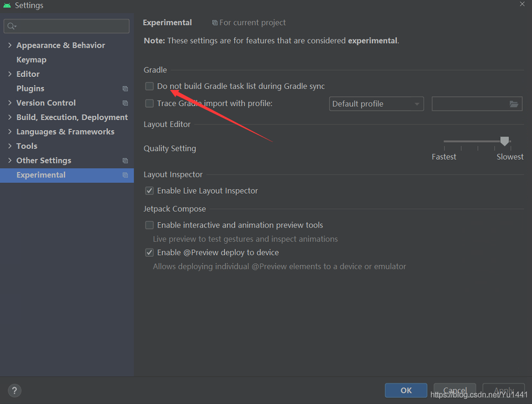Click the profile path text field
The width and height of the screenshot is (532, 404).
pyautogui.click(x=477, y=104)
